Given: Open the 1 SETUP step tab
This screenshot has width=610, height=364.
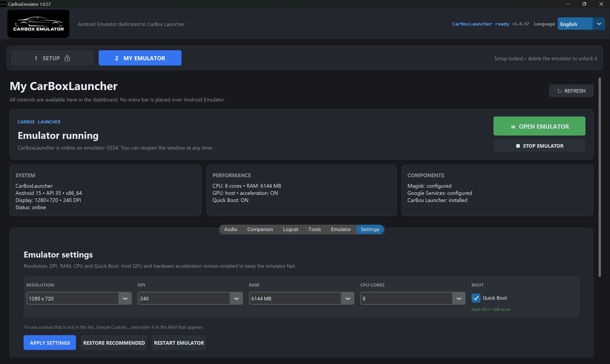Looking at the screenshot, I should click(x=52, y=58).
